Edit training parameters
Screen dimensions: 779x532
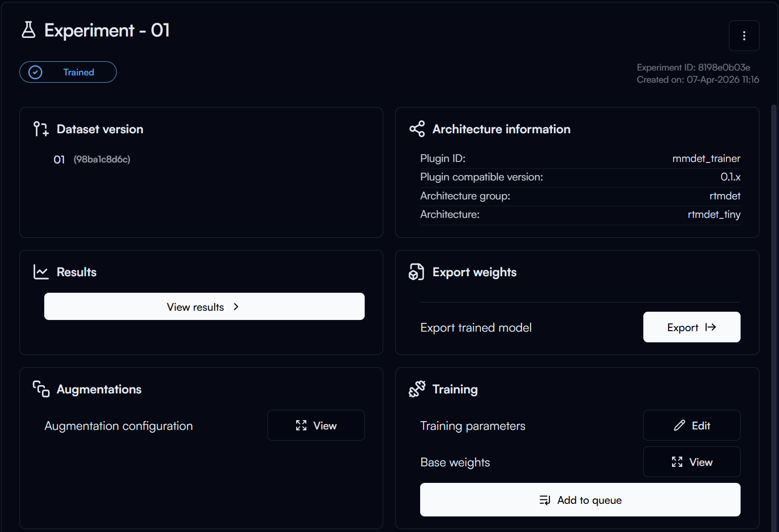pos(691,426)
